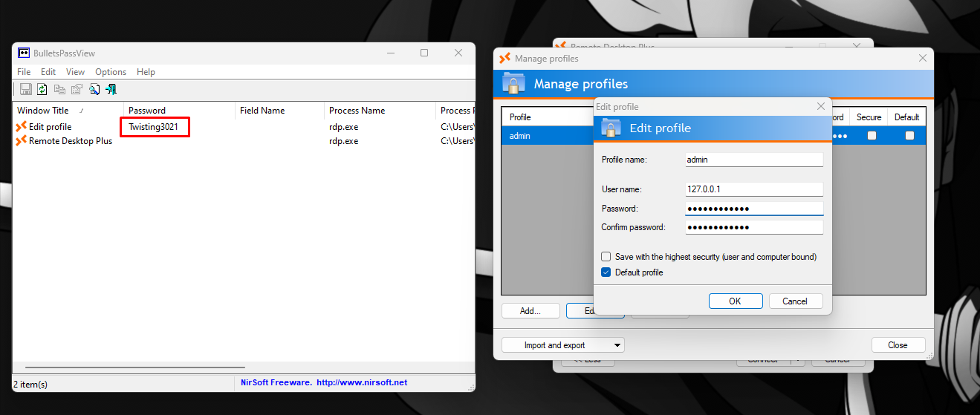Click the Properties toolbar icon in BulletsPassView
Viewport: 980px width, 415px height.
77,89
